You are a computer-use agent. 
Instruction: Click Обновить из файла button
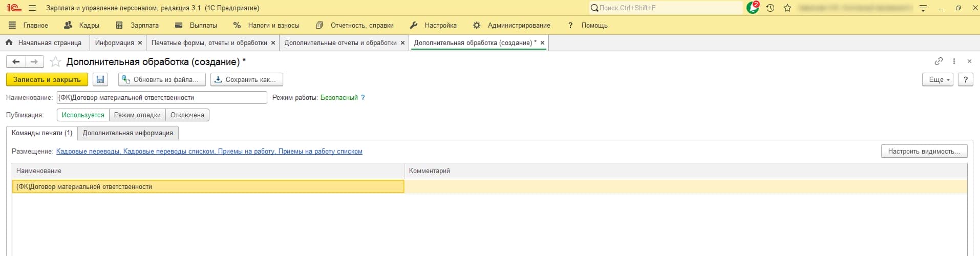pyautogui.click(x=162, y=79)
